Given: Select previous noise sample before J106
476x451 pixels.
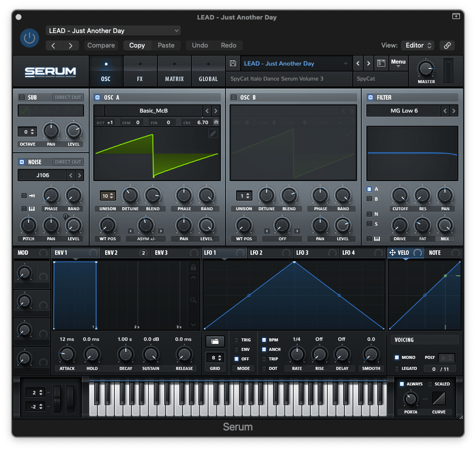Looking at the screenshot, I should 71,175.
